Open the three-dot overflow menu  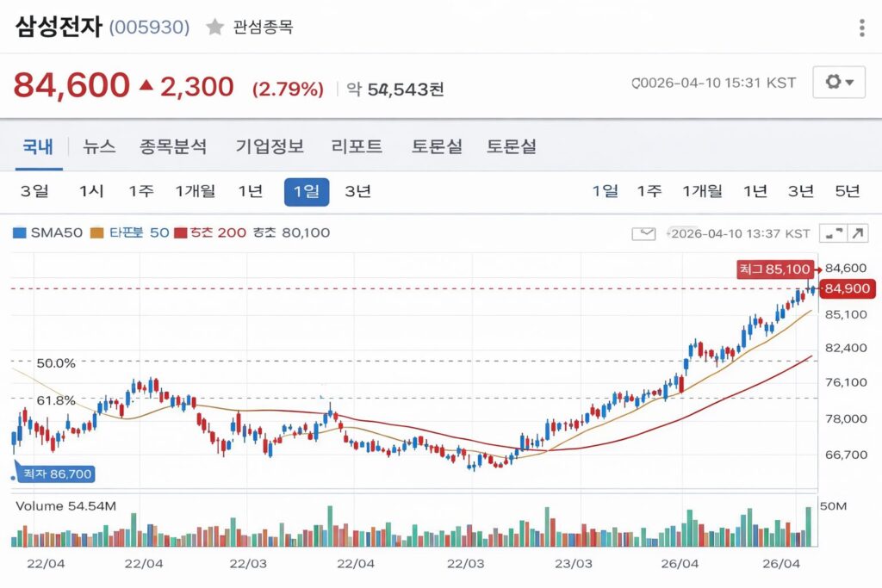coord(860,28)
